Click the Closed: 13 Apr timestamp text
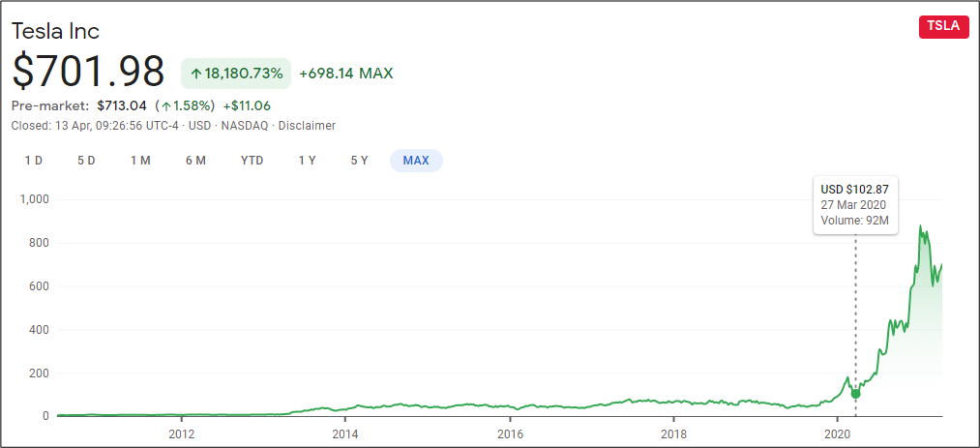The width and height of the screenshot is (980, 448). point(96,126)
